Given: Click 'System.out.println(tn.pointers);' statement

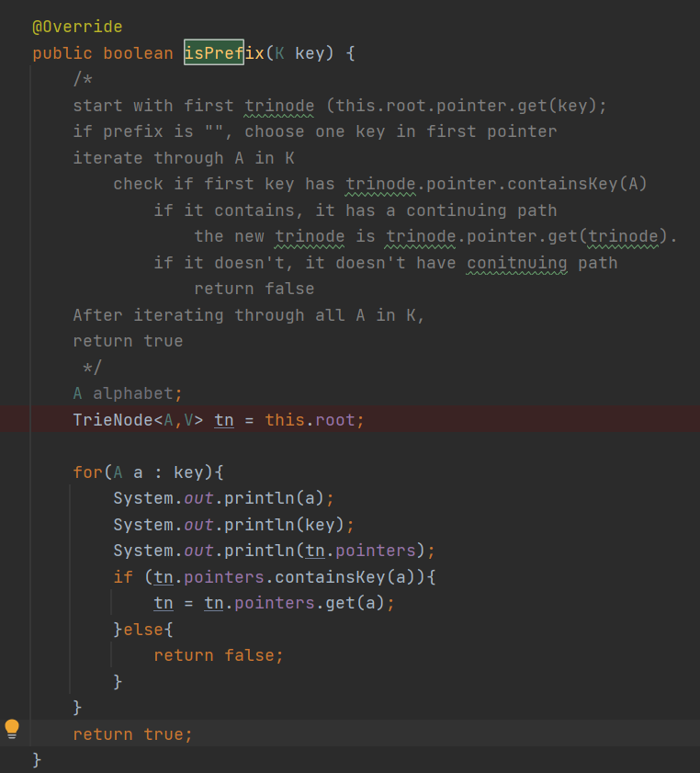Looking at the screenshot, I should coord(274,551).
